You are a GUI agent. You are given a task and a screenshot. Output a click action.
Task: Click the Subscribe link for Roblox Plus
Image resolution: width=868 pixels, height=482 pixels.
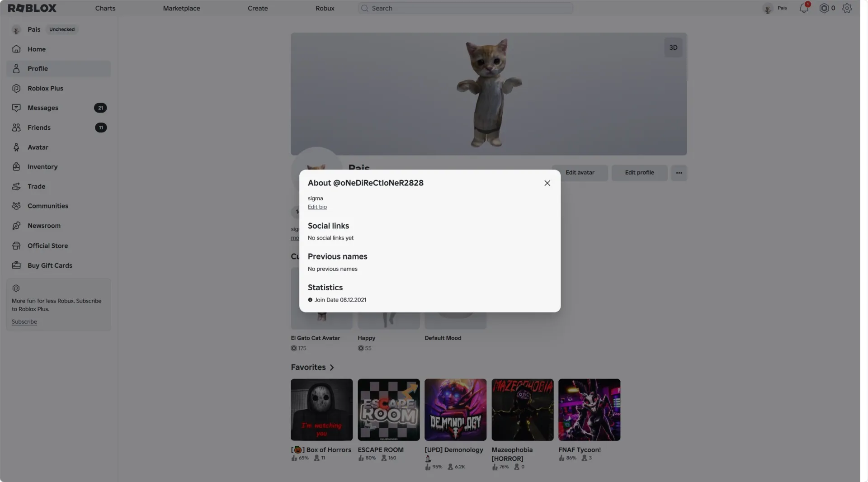[24, 322]
